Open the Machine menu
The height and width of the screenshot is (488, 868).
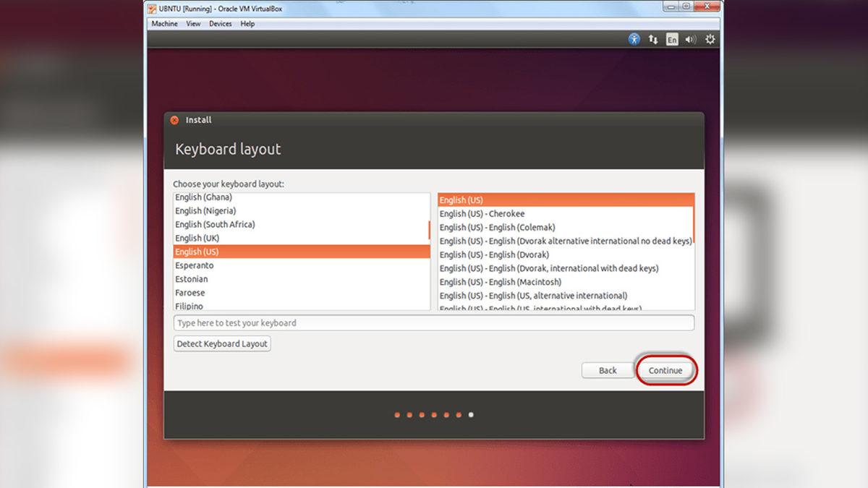click(x=164, y=23)
